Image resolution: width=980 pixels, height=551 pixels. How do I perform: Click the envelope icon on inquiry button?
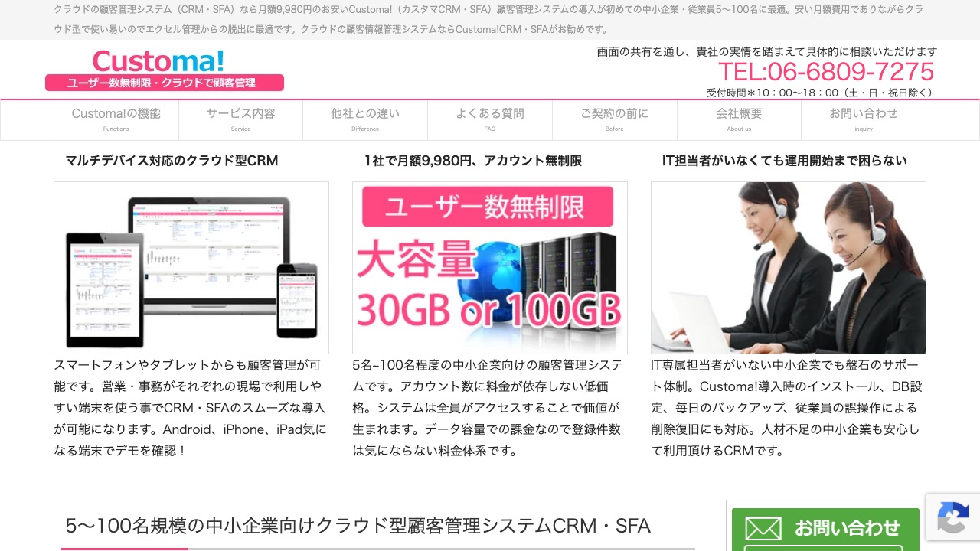tap(763, 529)
